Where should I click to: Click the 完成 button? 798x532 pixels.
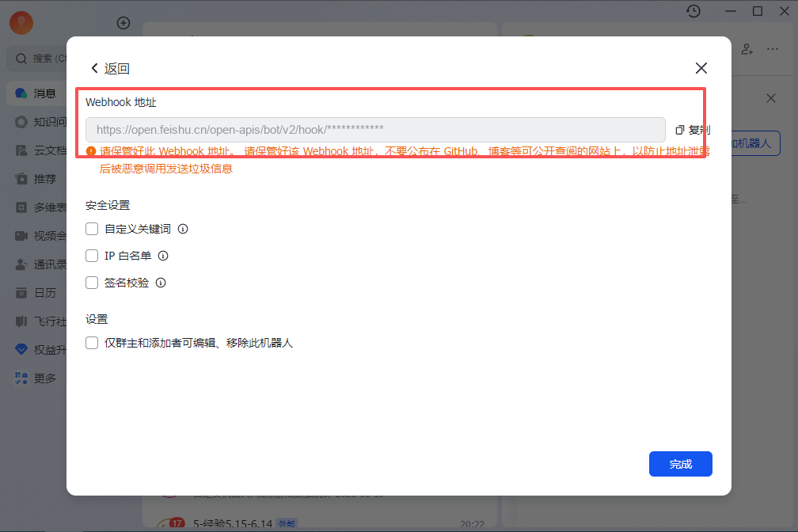point(681,464)
